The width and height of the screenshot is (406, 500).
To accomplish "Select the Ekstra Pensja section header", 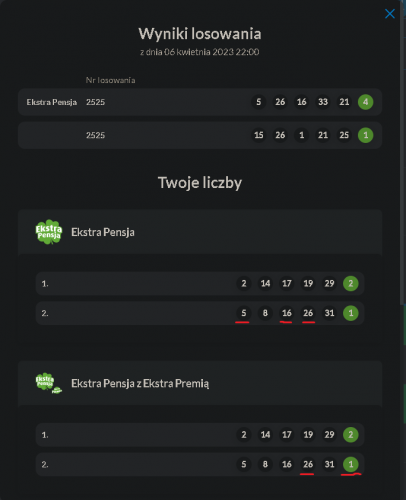I will tap(200, 232).
